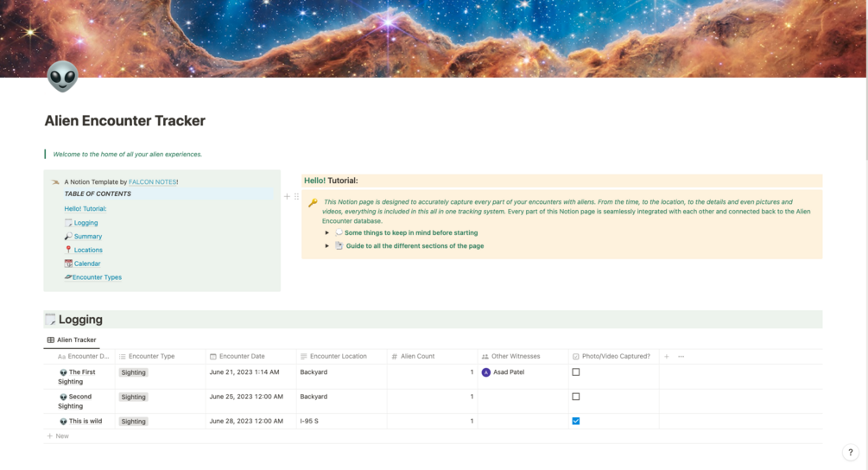Check Photo/Video Captured for The First Sighting

[576, 372]
